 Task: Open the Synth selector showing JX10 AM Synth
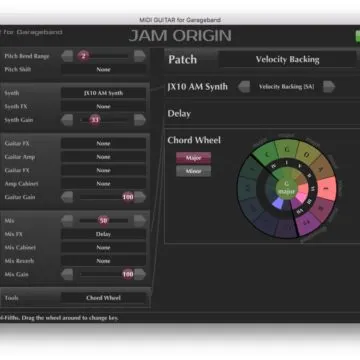(103, 93)
